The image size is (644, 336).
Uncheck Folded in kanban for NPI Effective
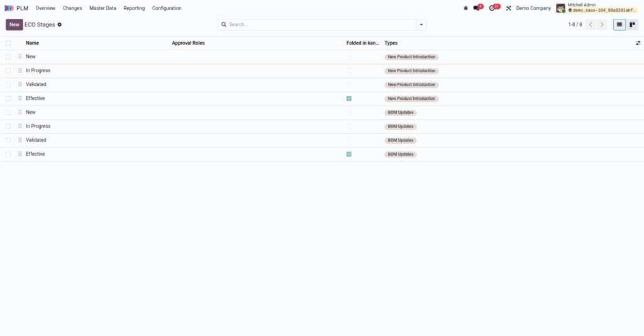coord(349,99)
